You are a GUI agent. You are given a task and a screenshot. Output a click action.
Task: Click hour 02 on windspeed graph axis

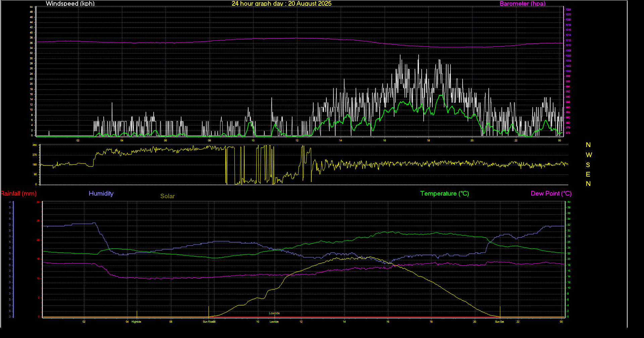[x=78, y=140]
